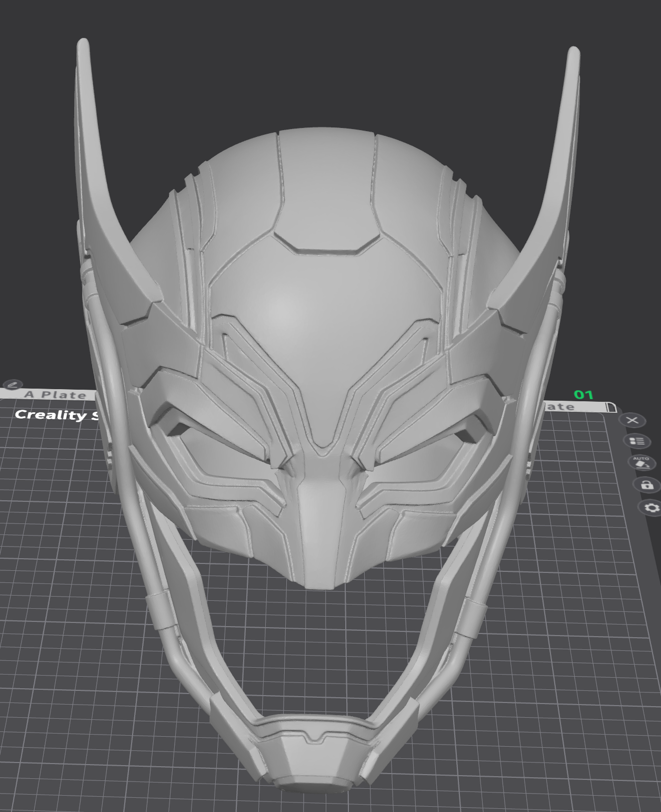Viewport: 661px width, 812px height.
Task: Open plate settings via the gear icon
Action: [651, 507]
